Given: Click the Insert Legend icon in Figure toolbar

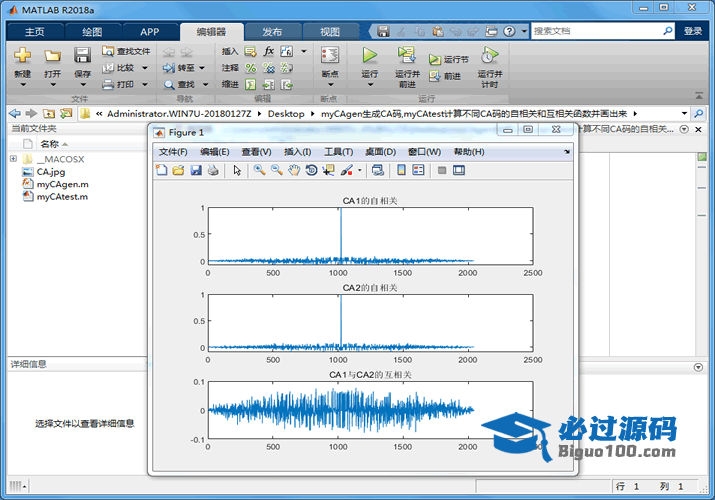Looking at the screenshot, I should (x=417, y=170).
